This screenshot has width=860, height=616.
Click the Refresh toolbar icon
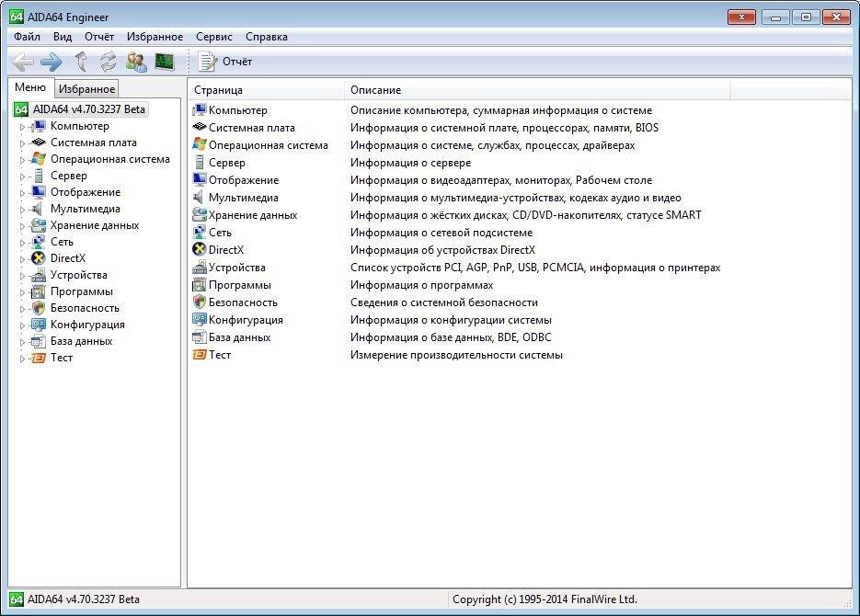tap(108, 62)
